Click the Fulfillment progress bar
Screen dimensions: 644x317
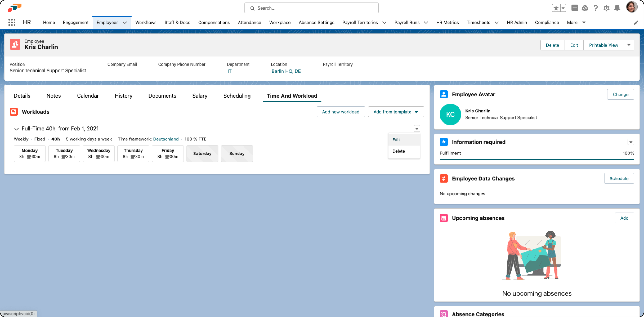pos(537,159)
